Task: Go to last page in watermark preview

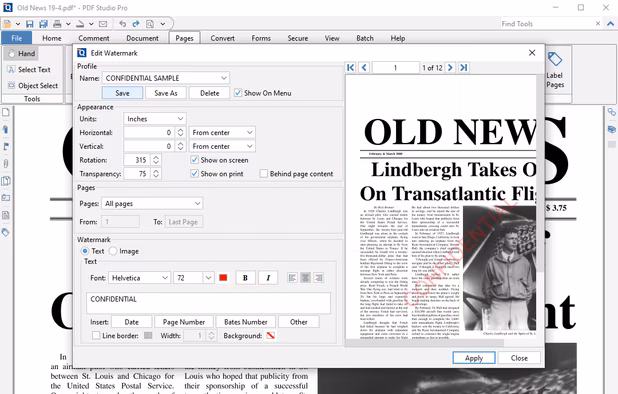Action: pos(464,68)
